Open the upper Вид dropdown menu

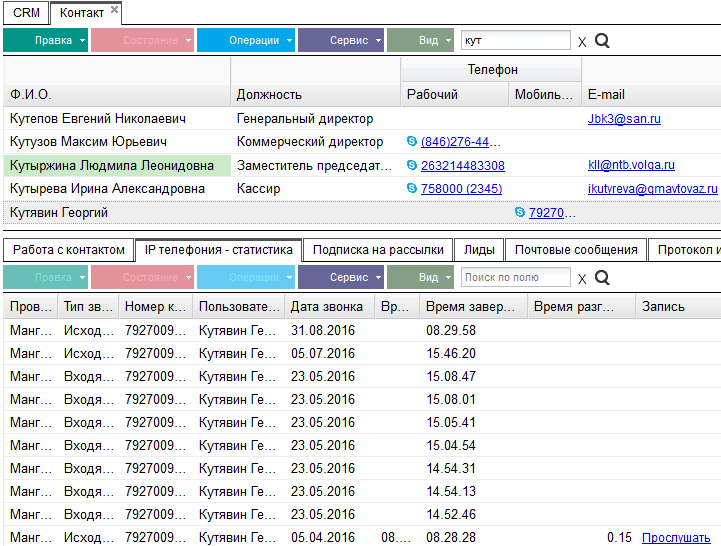[420, 40]
